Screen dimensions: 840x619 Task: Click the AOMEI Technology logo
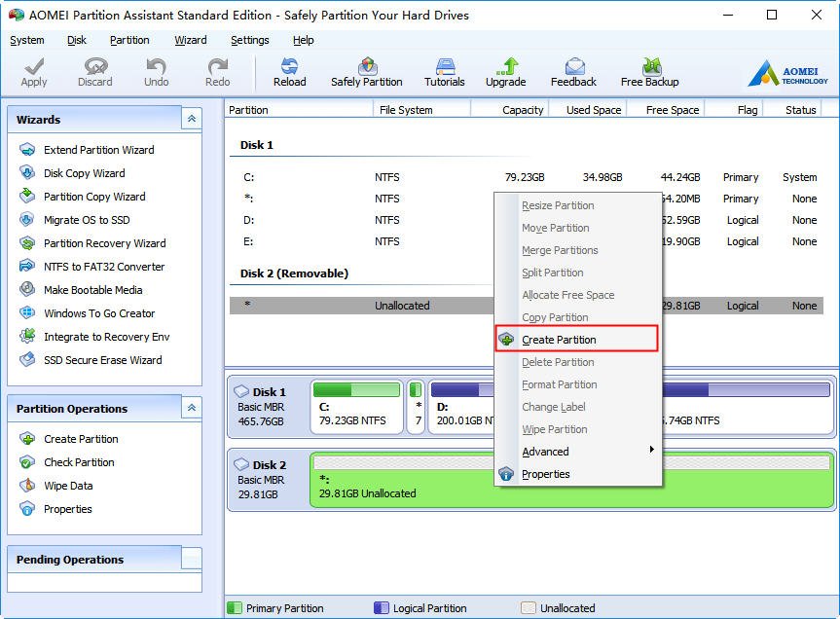tap(787, 74)
